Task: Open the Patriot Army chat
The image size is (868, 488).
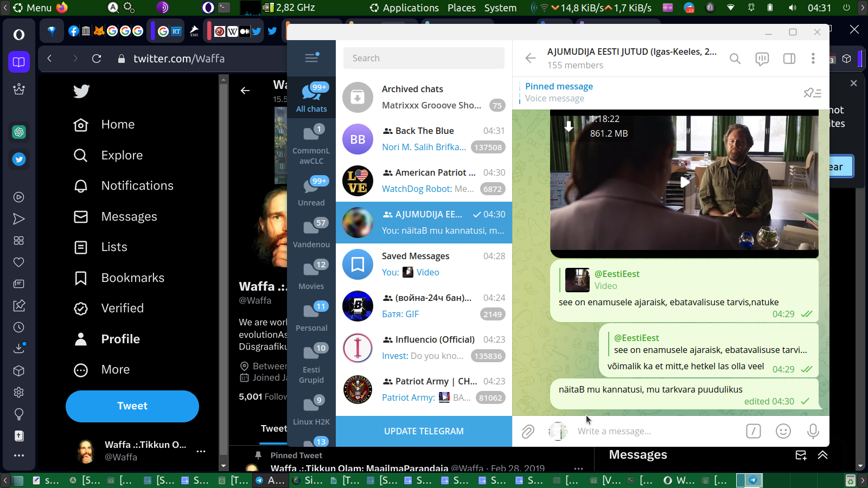Action: pos(424,389)
